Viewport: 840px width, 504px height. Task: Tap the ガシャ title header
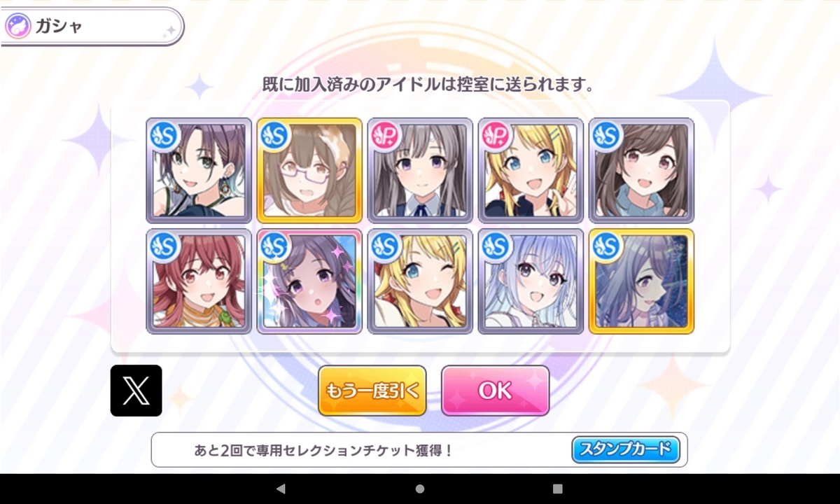[x=59, y=27]
